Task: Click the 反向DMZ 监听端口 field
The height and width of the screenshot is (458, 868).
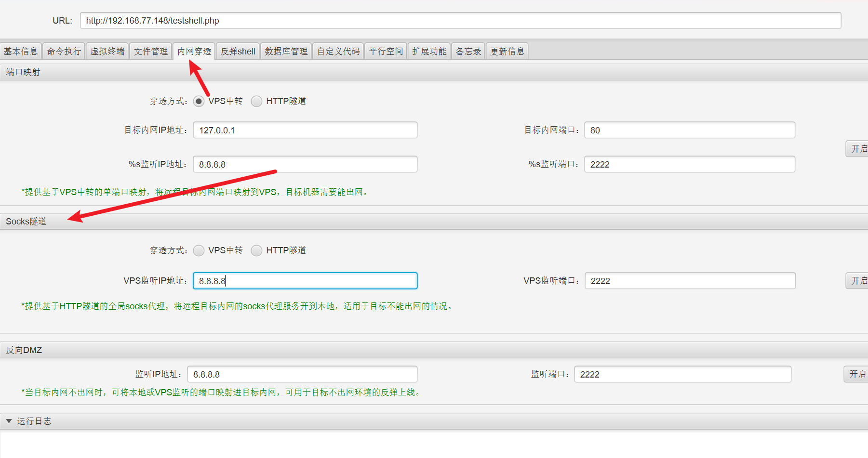Action: coord(682,375)
